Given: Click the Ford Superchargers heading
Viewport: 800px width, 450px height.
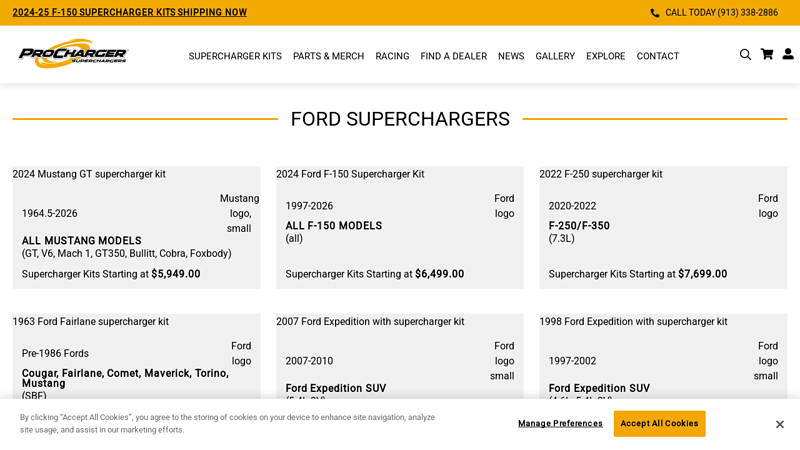Looking at the screenshot, I should click(400, 119).
